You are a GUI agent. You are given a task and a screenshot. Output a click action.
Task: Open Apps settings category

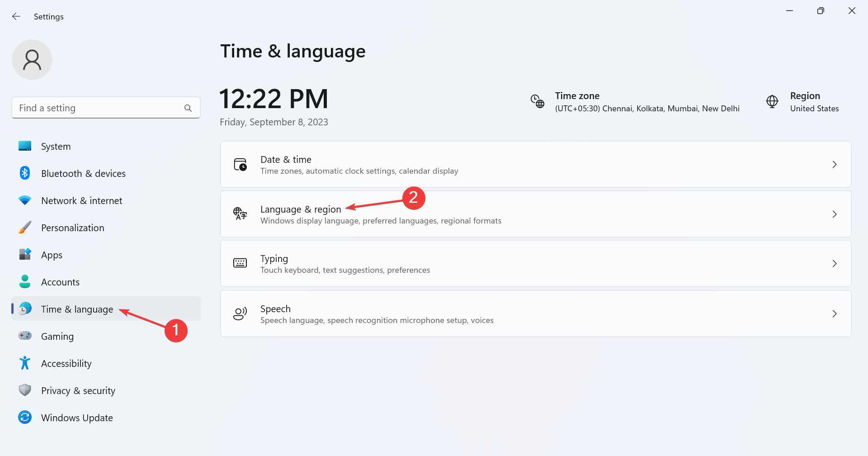pos(106,255)
